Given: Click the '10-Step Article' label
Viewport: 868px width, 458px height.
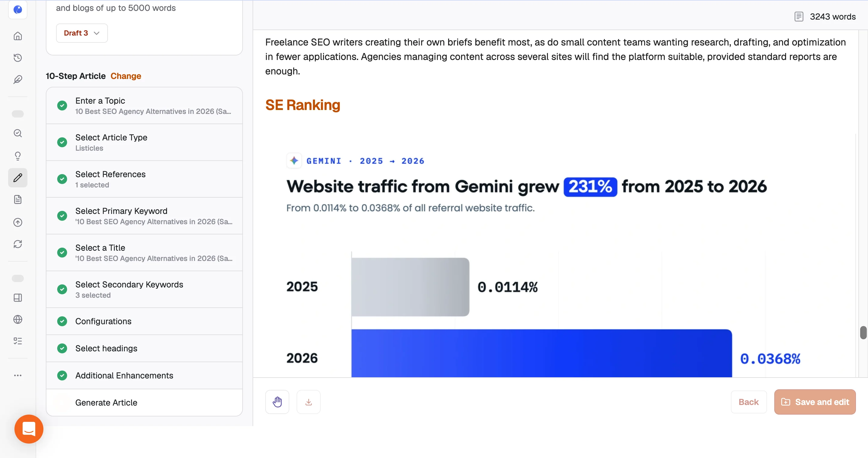Looking at the screenshot, I should pyautogui.click(x=75, y=76).
